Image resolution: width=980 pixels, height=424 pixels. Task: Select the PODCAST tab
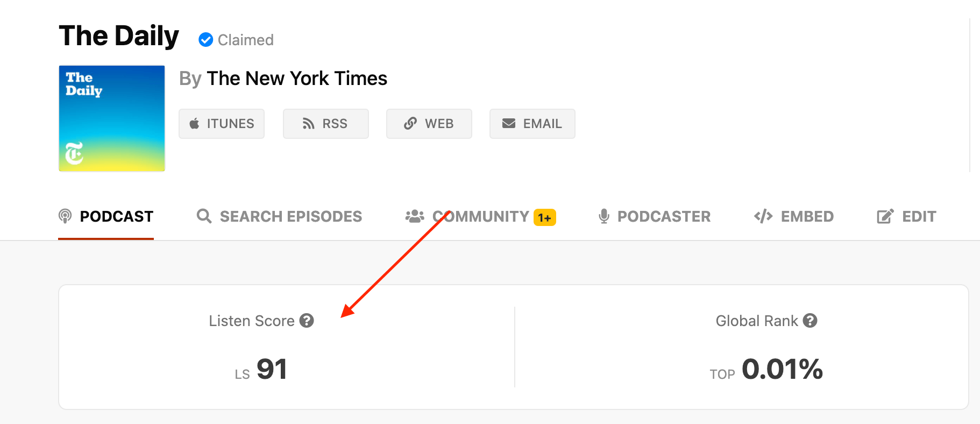[106, 216]
